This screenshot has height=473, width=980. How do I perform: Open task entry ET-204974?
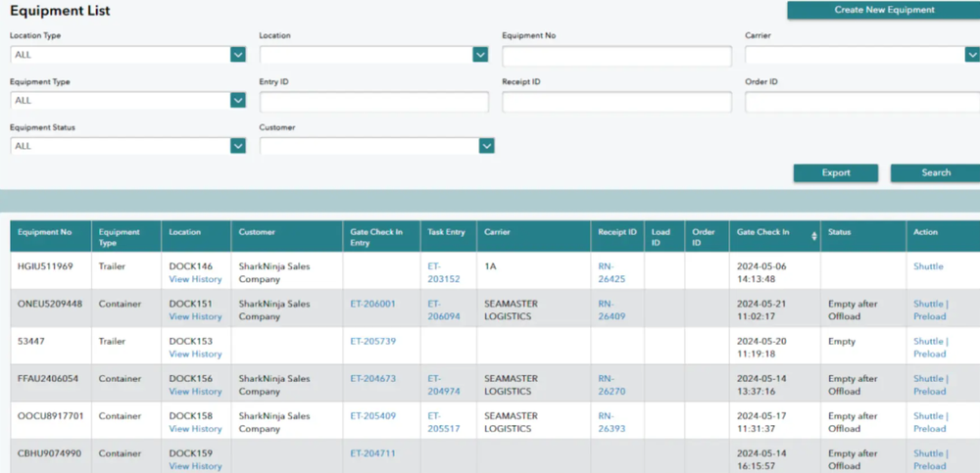[x=444, y=386]
